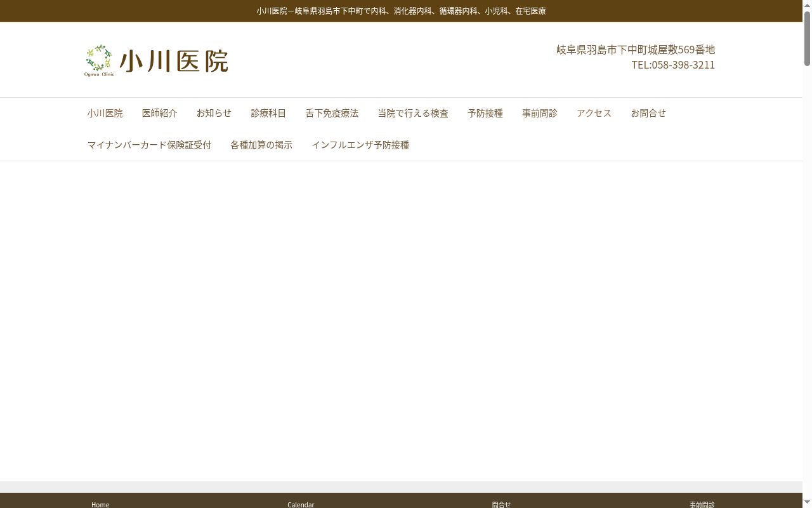Click the footer 事前問診 link
The image size is (812, 508).
702,504
